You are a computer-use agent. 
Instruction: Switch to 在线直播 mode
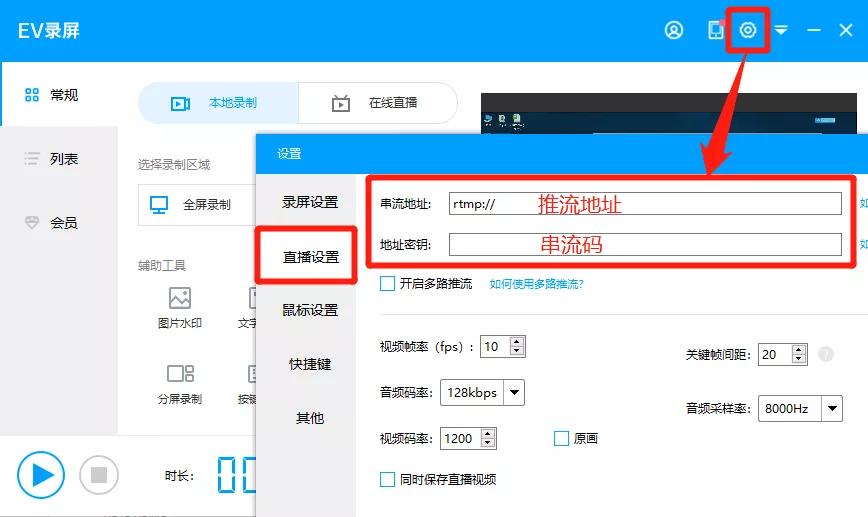378,103
